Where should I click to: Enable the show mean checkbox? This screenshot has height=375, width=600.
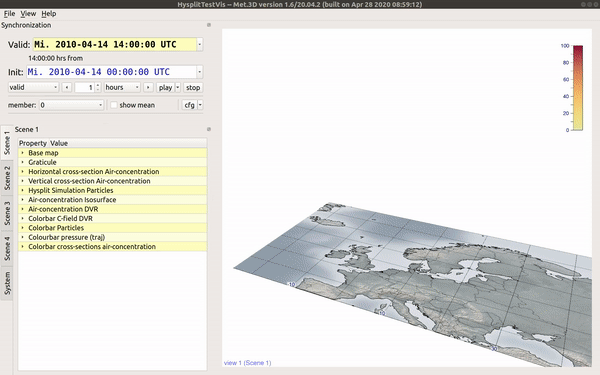(114, 105)
